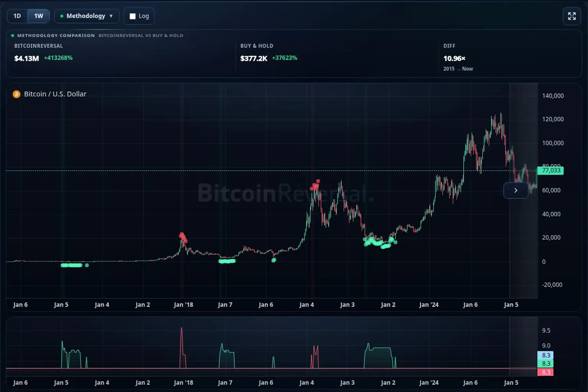Click the Jan '24 label on price chart

tap(429, 305)
